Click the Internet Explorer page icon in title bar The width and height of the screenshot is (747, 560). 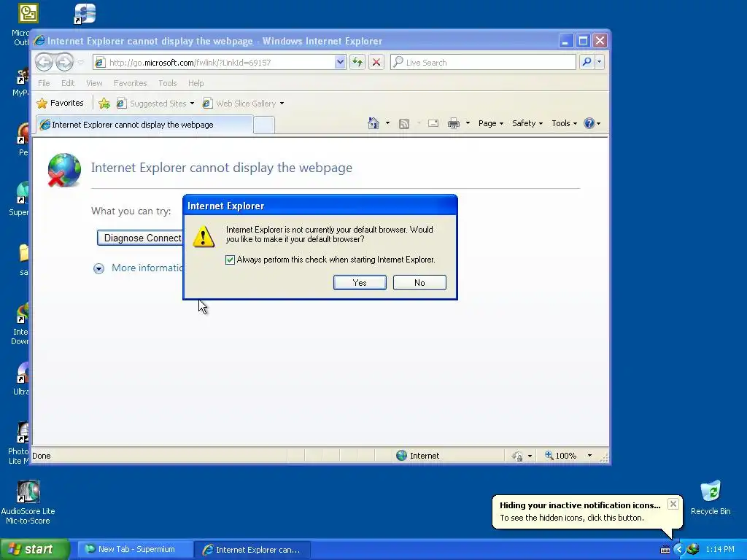point(39,41)
